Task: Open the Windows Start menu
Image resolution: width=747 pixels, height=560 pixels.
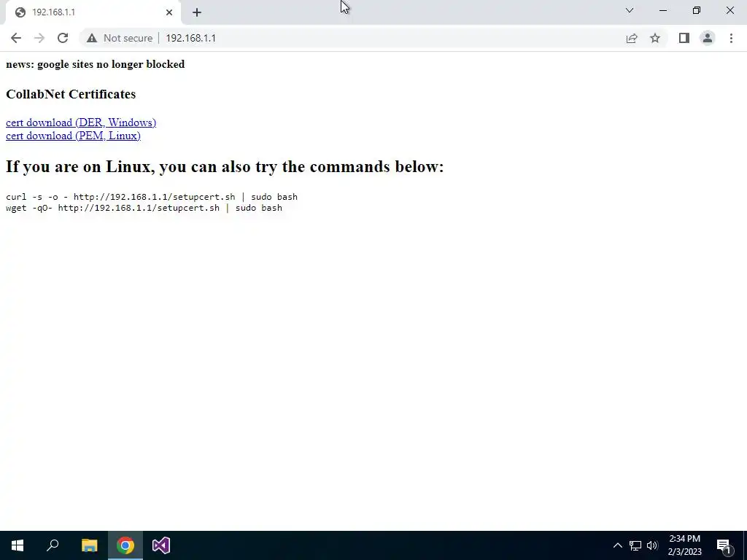Action: point(18,545)
